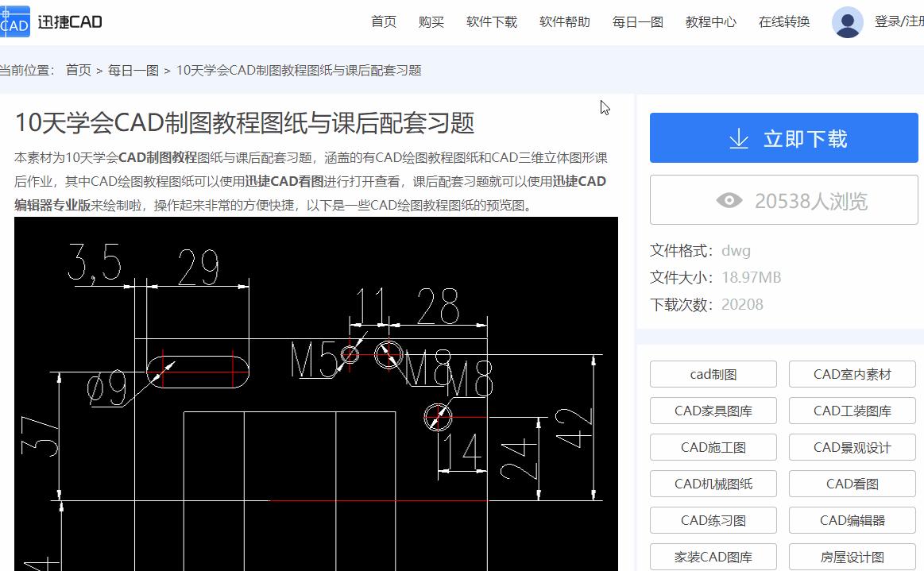Select 首页 in the top navigation
The height and width of the screenshot is (571, 924).
pos(384,21)
